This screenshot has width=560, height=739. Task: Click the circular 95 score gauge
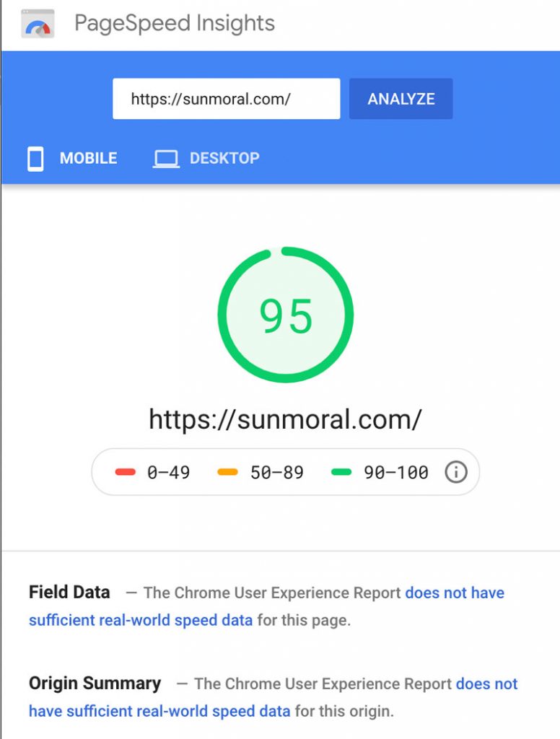click(286, 314)
